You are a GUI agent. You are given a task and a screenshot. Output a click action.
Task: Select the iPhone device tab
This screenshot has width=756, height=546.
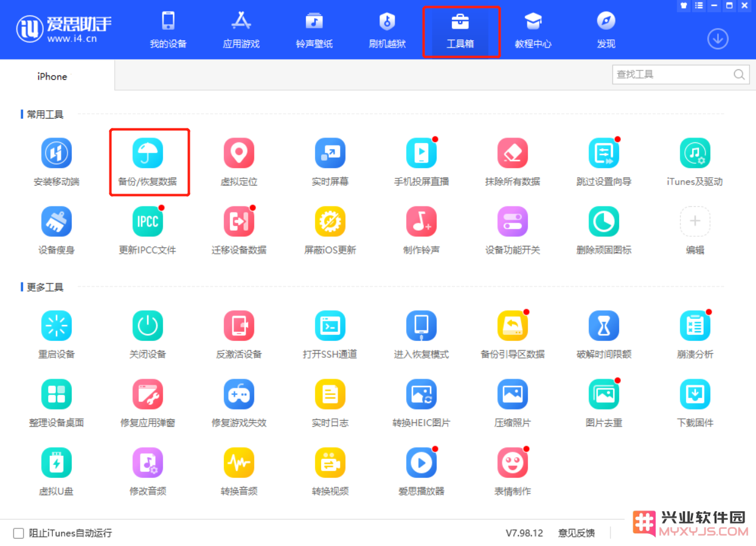point(57,77)
